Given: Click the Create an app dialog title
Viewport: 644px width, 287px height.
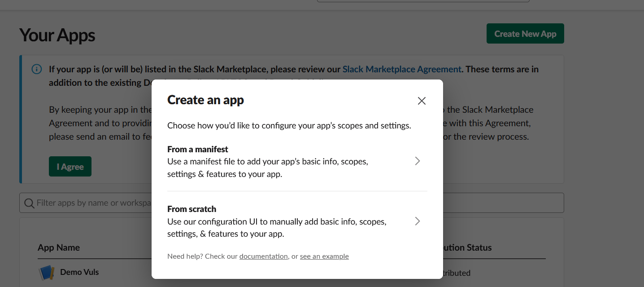Looking at the screenshot, I should [205, 100].
